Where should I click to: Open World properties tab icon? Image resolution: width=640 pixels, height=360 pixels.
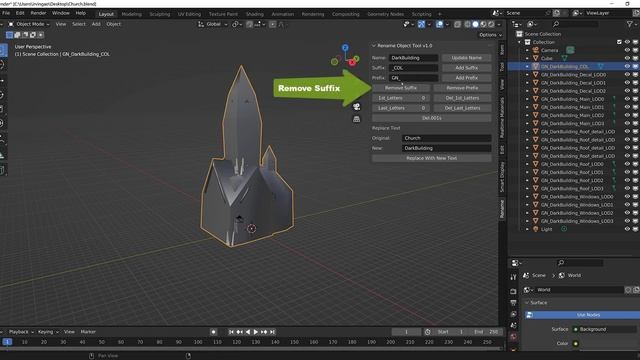pos(513,337)
